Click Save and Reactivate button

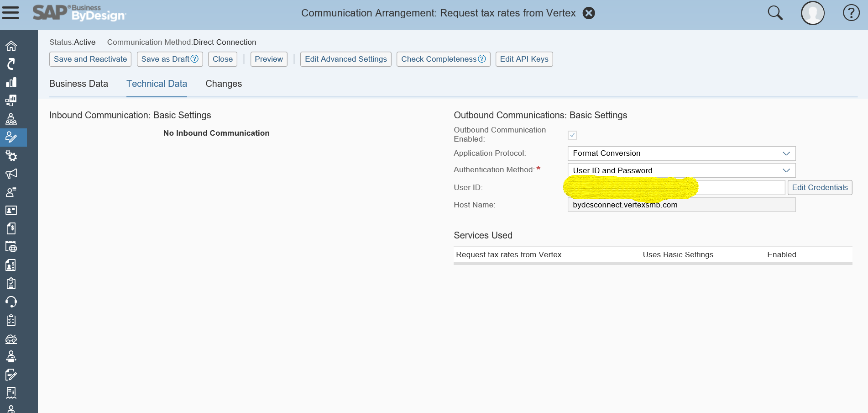(x=90, y=59)
